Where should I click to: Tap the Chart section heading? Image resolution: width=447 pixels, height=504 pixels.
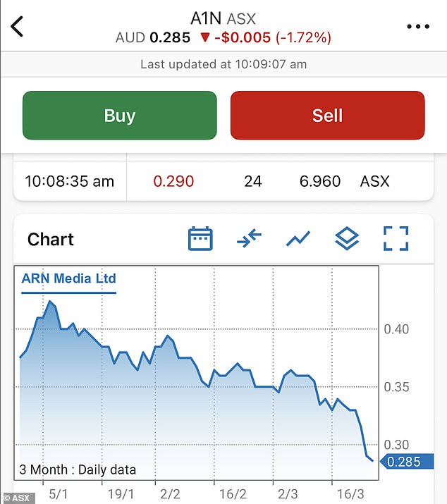[x=51, y=240]
